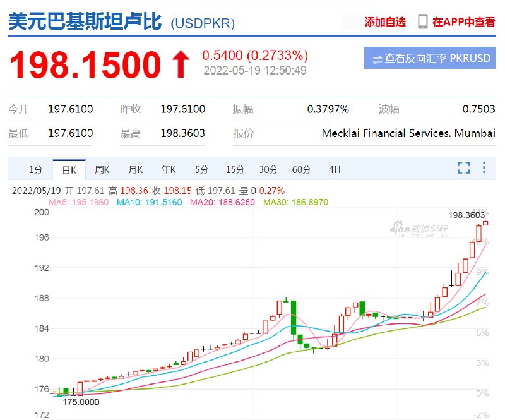Click the red up arrow beside the price
Image resolution: width=505 pixels, height=420 pixels.
tap(181, 64)
